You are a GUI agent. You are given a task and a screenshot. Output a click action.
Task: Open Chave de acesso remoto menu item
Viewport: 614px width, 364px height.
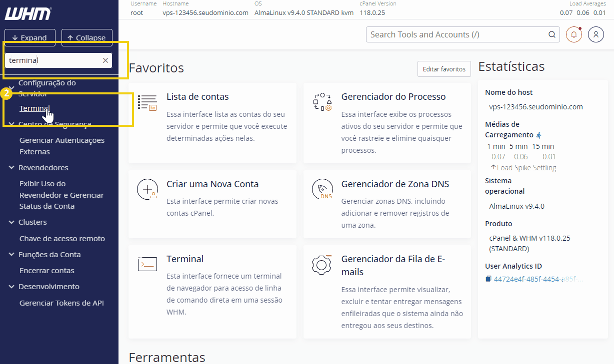(62, 238)
